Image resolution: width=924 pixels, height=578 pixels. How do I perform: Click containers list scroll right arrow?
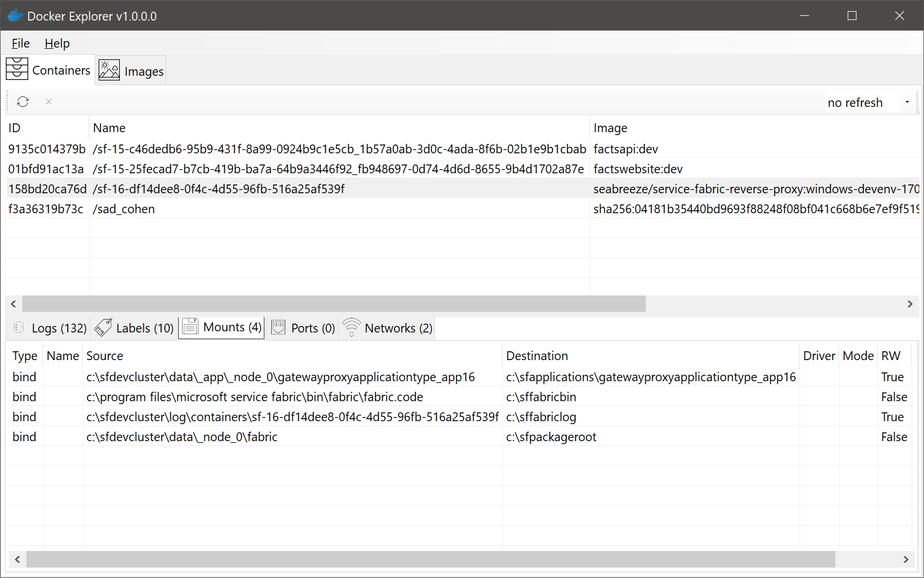point(910,304)
